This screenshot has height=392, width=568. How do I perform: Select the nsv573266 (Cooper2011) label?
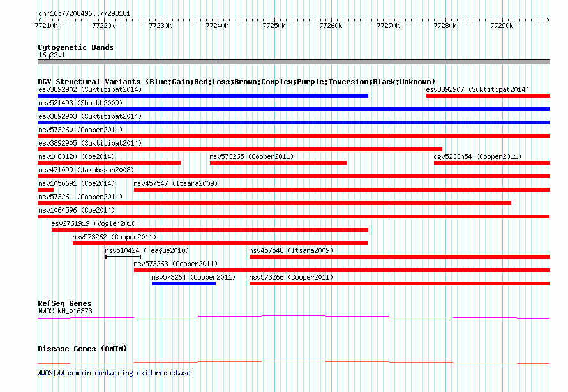(291, 277)
